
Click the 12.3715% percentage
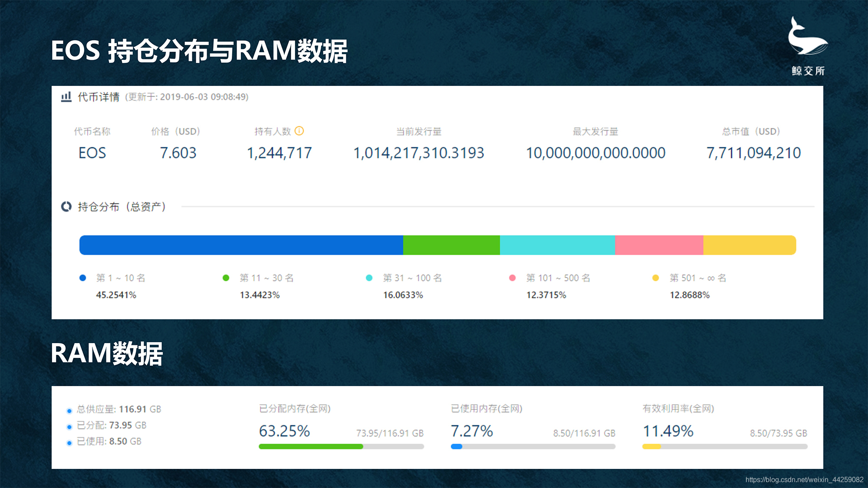pos(546,295)
